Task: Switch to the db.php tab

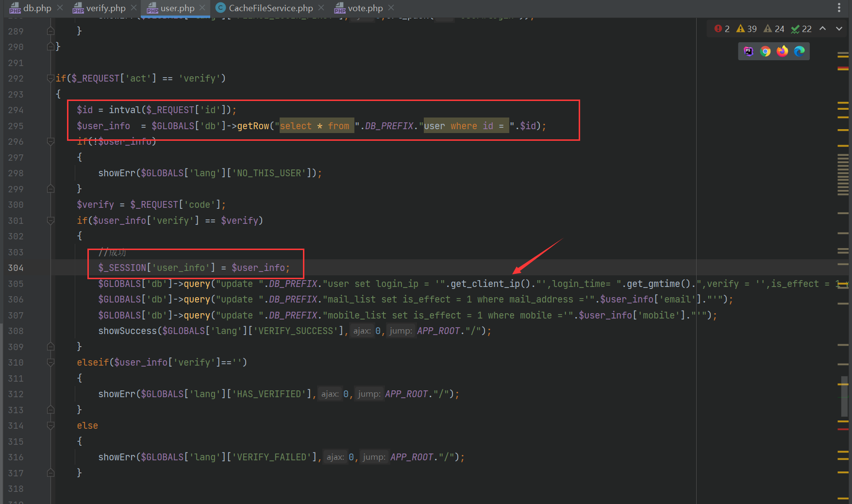Action: [32, 8]
